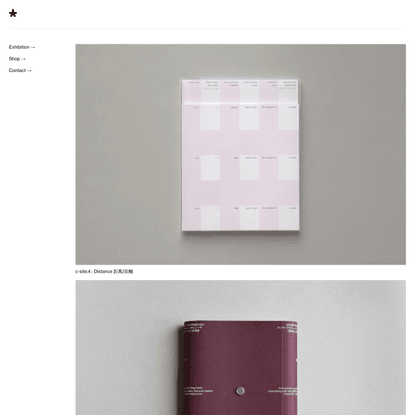This screenshot has width=415, height=415.
Task: Click the grey background right of the burgundy book
Action: click(352, 348)
